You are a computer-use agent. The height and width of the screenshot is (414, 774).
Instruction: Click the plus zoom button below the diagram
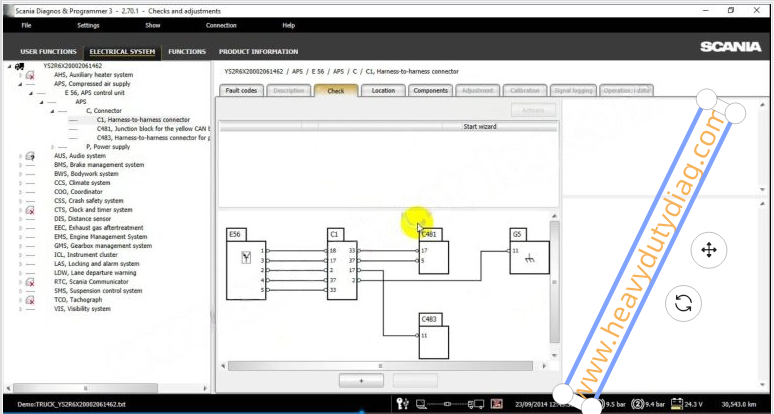point(361,381)
